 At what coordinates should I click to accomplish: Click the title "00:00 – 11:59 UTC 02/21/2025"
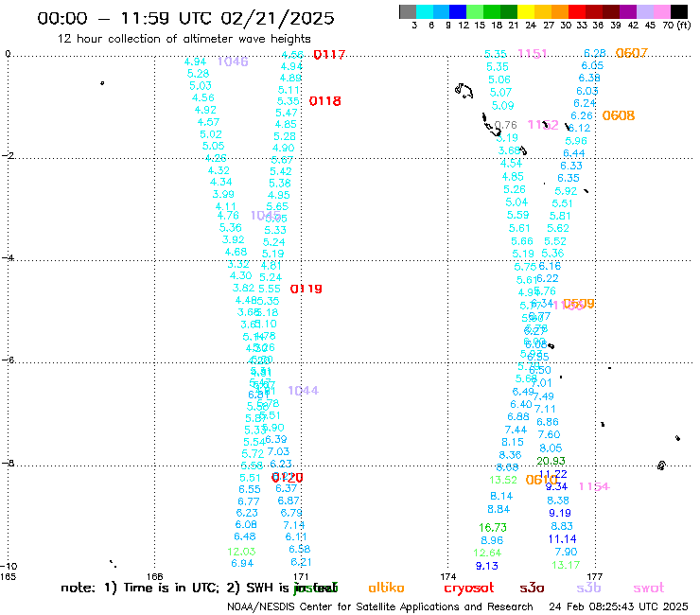coord(185,18)
